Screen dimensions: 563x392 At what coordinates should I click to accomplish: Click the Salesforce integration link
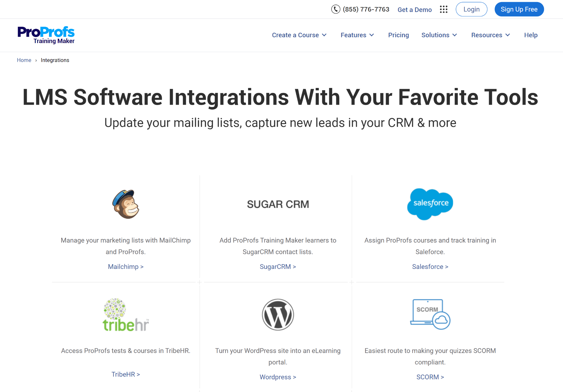click(430, 266)
